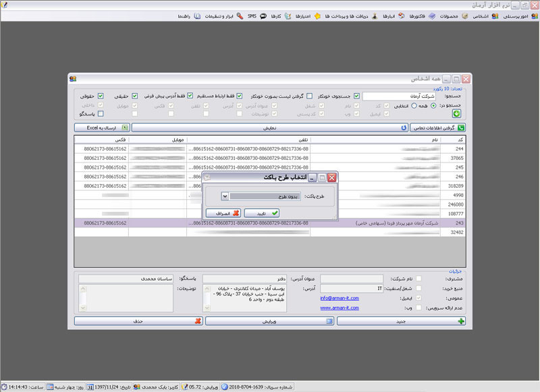Click the phone icon on گرفتن اطلاعات تماس

click(461, 128)
